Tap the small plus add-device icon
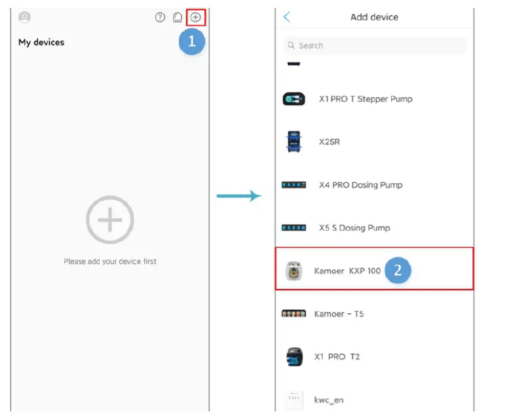 (196, 17)
